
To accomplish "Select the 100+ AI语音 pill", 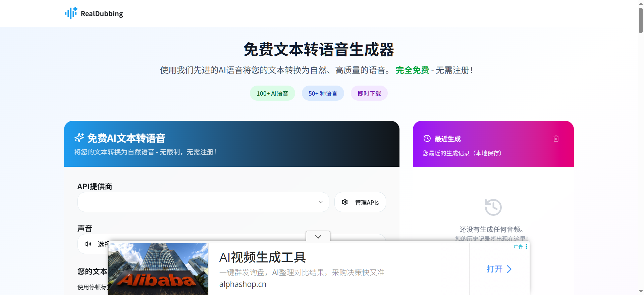I will 272,93.
